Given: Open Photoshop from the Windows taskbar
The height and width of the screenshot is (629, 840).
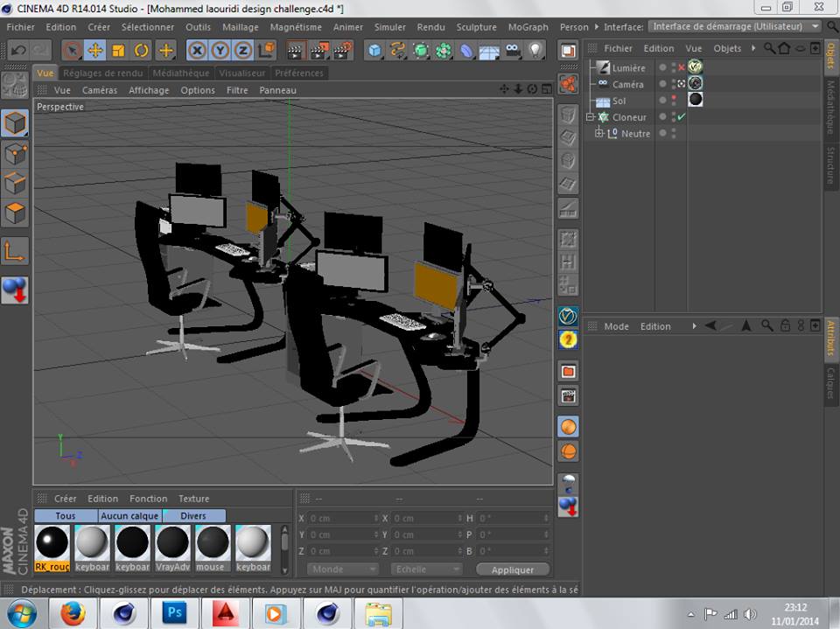Looking at the screenshot, I should pyautogui.click(x=174, y=613).
